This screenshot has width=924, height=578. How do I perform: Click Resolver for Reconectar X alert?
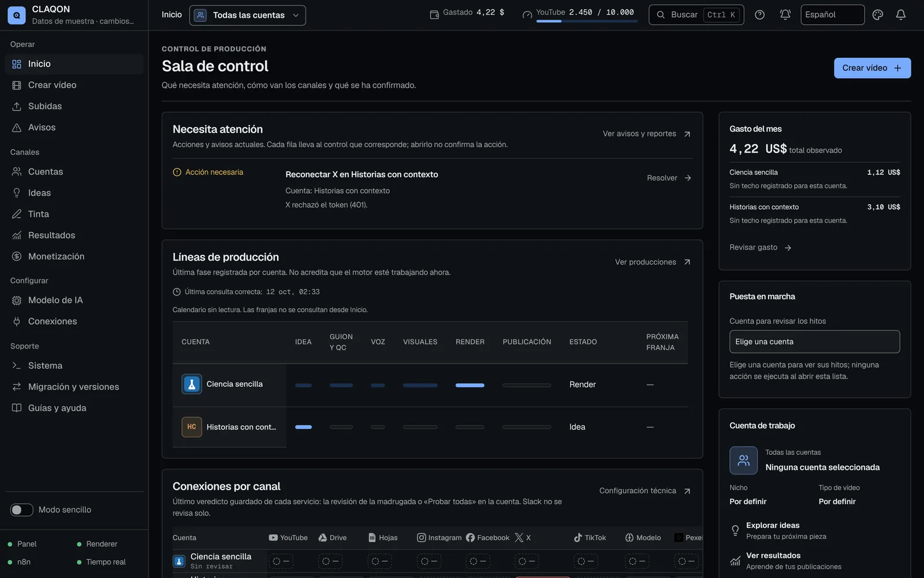click(669, 178)
